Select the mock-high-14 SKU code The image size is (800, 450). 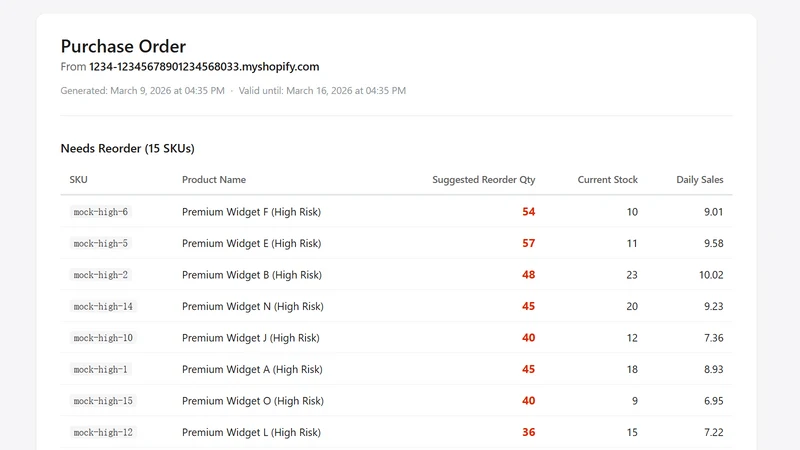[x=103, y=307]
